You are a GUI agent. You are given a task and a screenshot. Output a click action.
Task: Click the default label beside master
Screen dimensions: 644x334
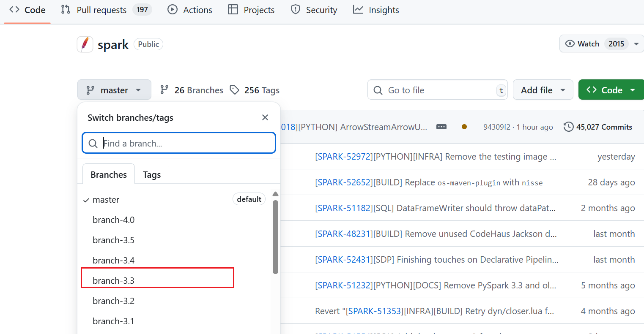coord(249,199)
